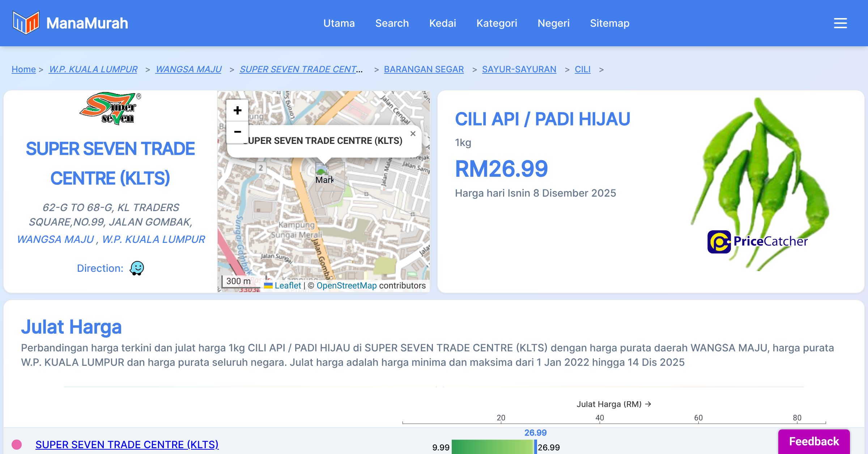Zoom out on the map
Image resolution: width=868 pixels, height=454 pixels.
pos(237,132)
